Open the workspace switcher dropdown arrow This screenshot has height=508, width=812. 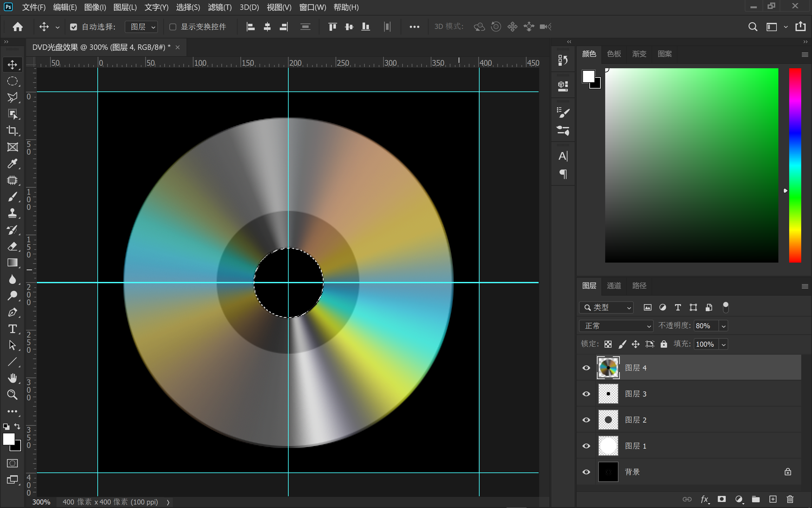785,27
